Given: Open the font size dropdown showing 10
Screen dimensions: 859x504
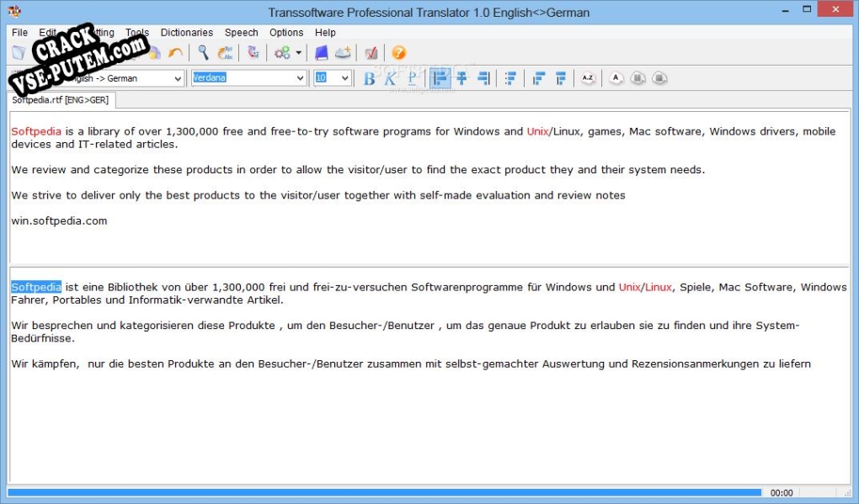Looking at the screenshot, I should pyautogui.click(x=332, y=77).
